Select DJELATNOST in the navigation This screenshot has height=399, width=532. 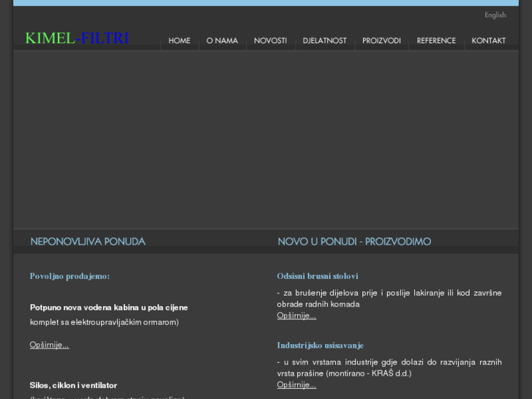point(325,41)
